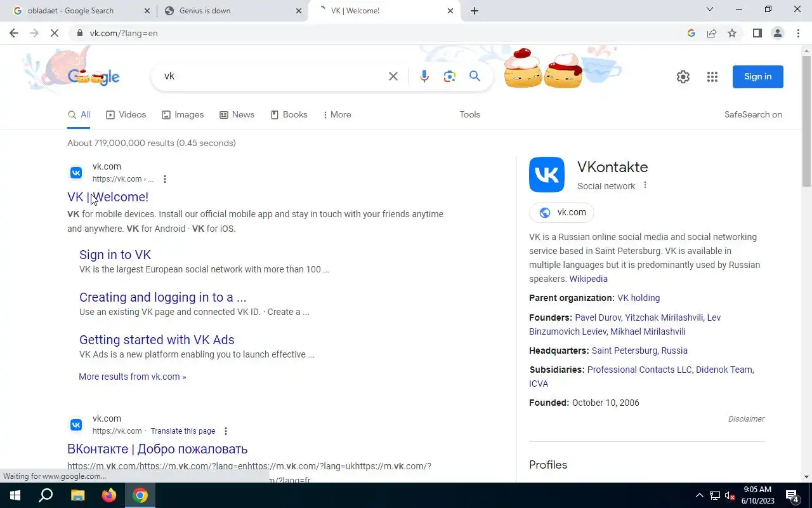Start voice search with microphone icon
Viewport: 812px width, 508px height.
click(x=424, y=76)
